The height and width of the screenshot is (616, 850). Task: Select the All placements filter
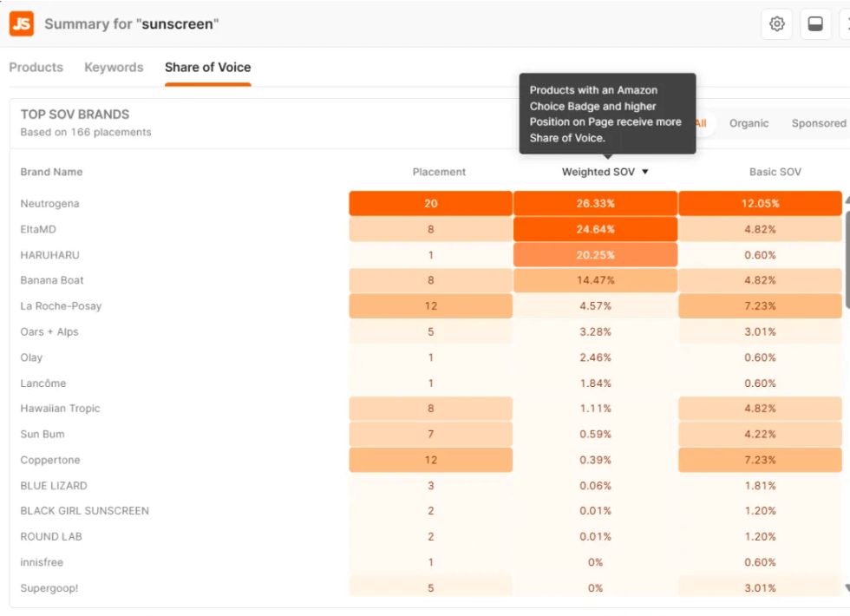pyautogui.click(x=701, y=123)
